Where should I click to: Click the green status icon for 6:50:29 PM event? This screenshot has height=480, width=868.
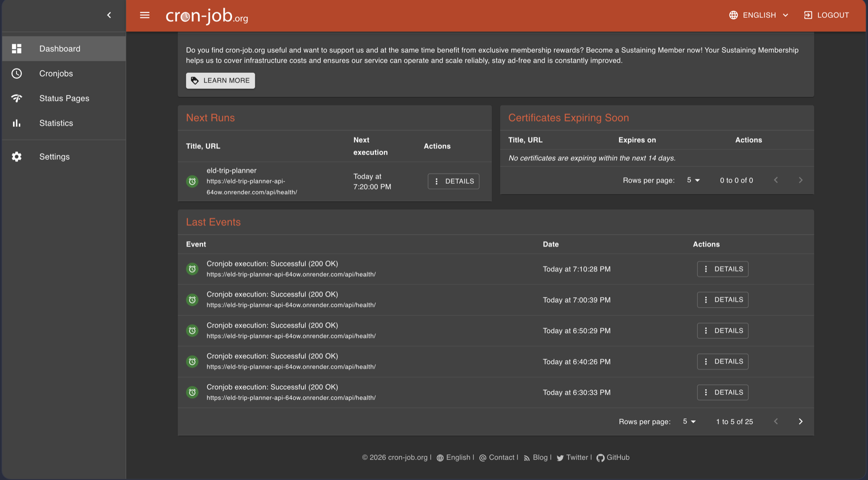(192, 331)
